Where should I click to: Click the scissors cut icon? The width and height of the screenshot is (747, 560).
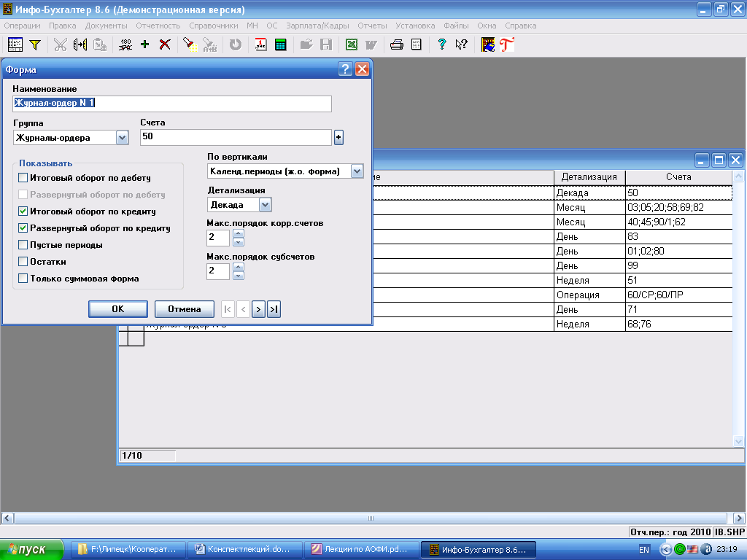click(x=60, y=44)
